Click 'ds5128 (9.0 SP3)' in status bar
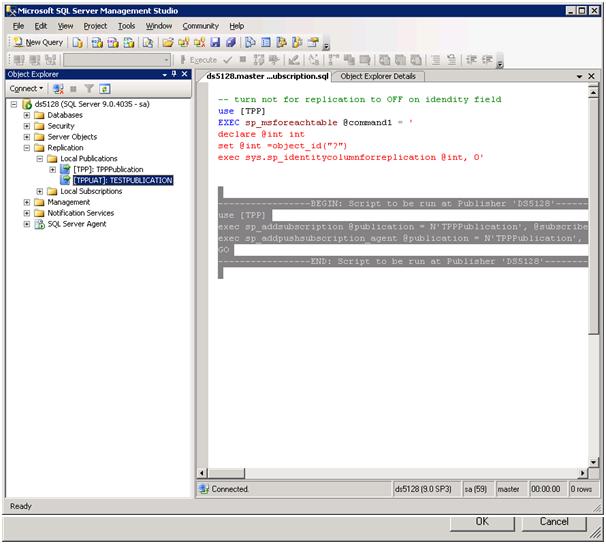This screenshot has width=606, height=544. tap(423, 489)
